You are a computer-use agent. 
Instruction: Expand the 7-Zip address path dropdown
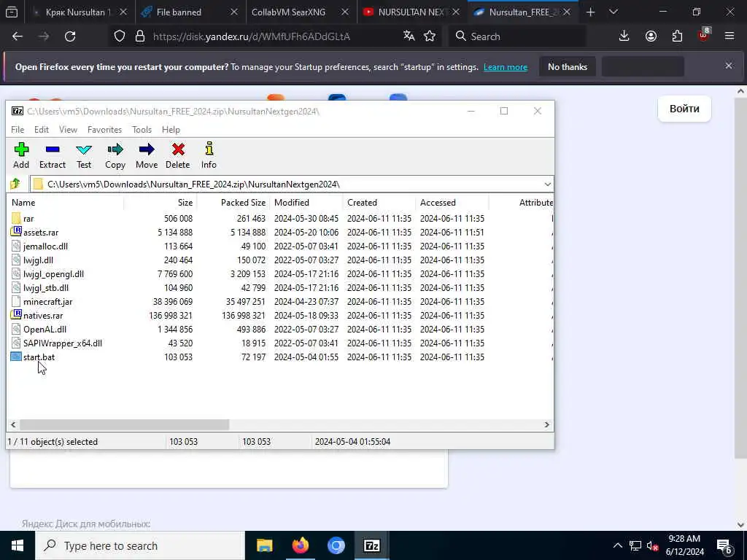547,184
